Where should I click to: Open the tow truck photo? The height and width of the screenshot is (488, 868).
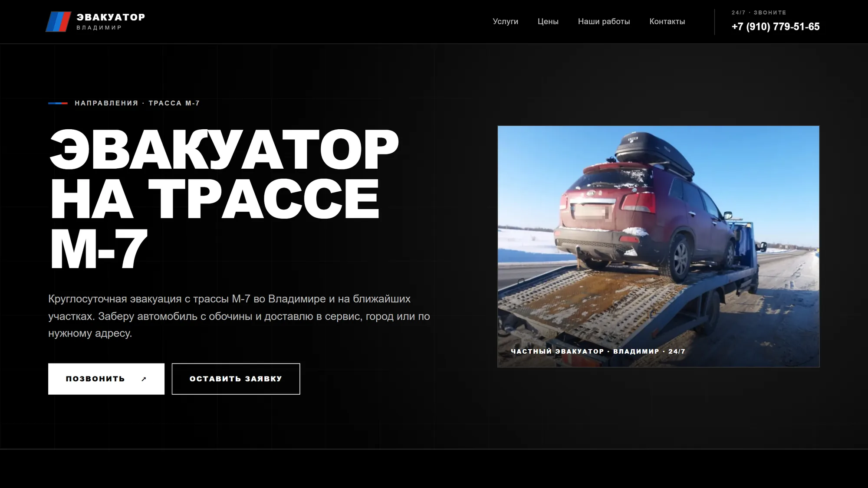pos(658,246)
